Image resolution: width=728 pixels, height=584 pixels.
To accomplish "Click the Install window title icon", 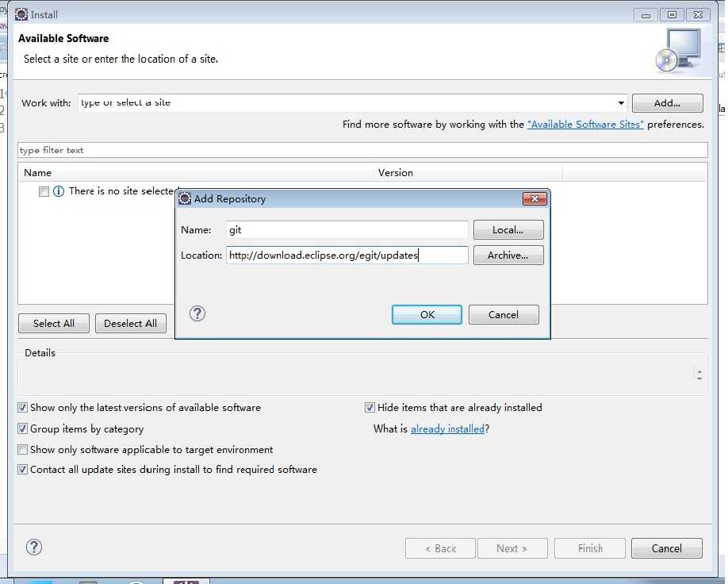I will 21,14.
